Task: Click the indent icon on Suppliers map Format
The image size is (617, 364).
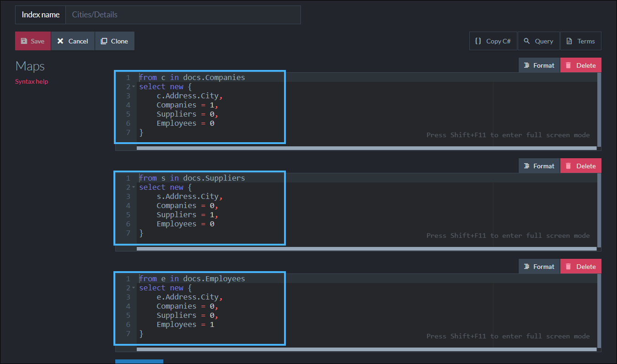Action: pyautogui.click(x=526, y=166)
